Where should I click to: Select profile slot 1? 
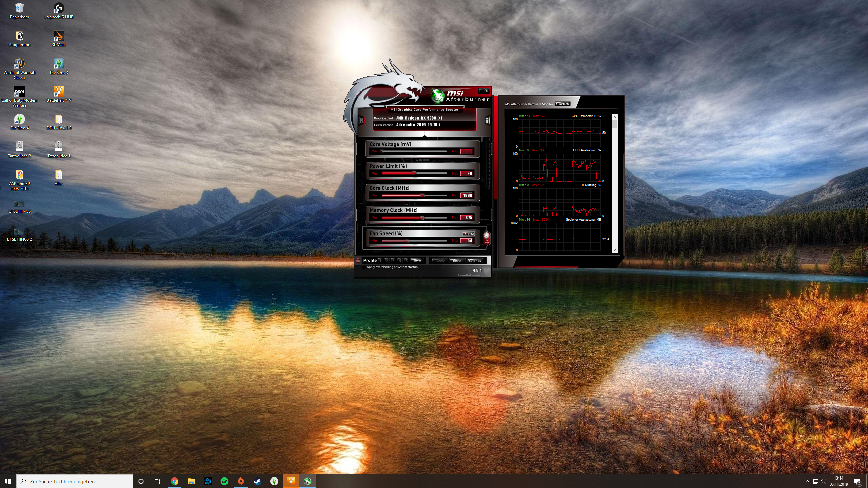[380, 260]
